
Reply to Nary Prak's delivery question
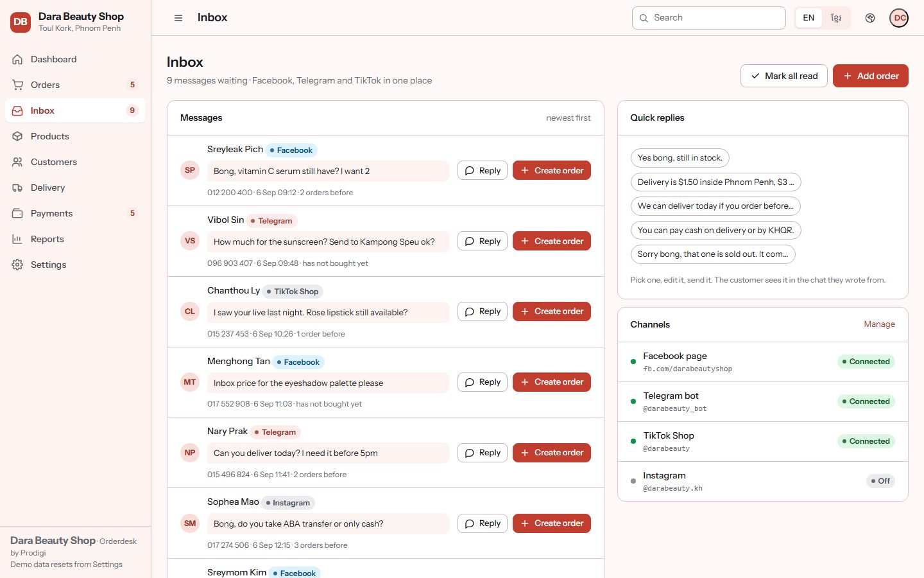click(x=483, y=453)
